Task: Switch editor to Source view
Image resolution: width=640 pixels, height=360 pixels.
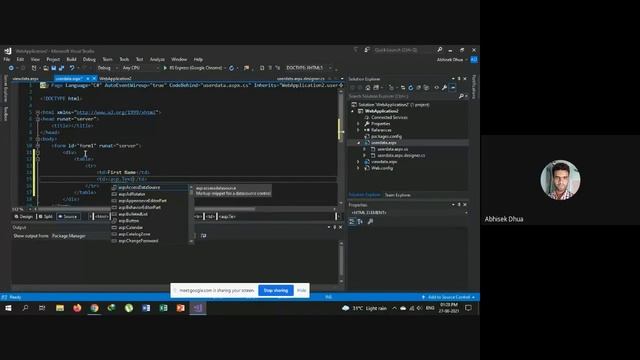Action: tap(68, 217)
